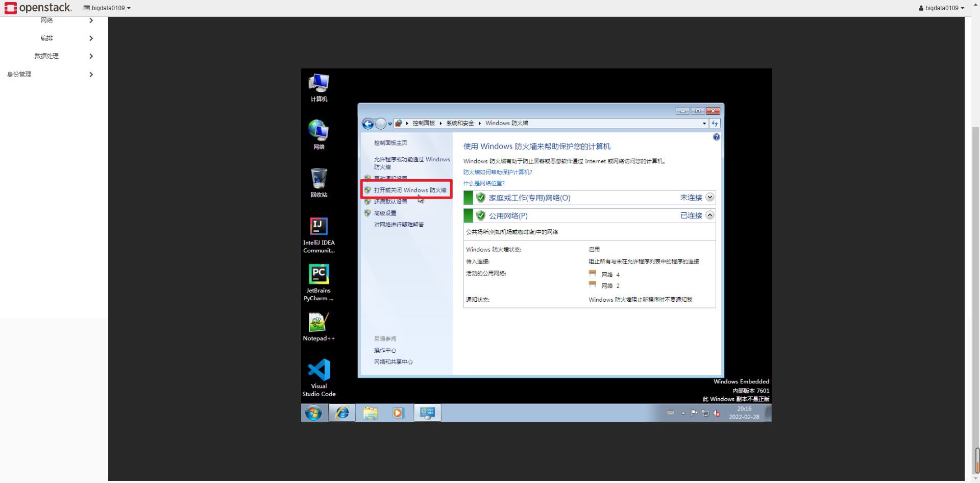This screenshot has width=980, height=483.
Task: Click the Action Center flag icon
Action: 694,413
